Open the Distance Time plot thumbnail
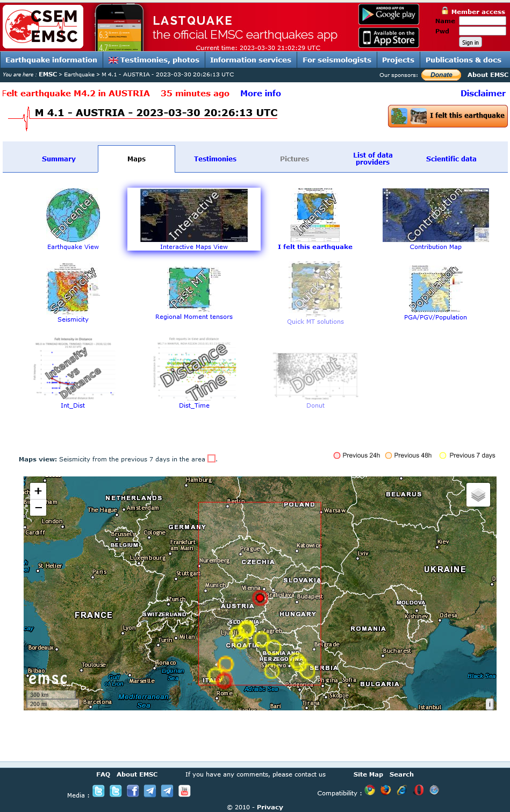 click(x=195, y=369)
